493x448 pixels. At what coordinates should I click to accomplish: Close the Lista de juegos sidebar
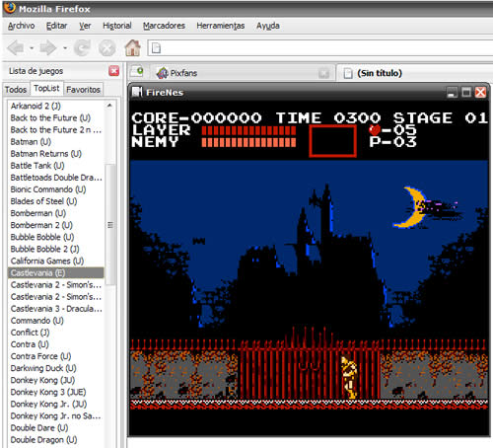(x=114, y=71)
